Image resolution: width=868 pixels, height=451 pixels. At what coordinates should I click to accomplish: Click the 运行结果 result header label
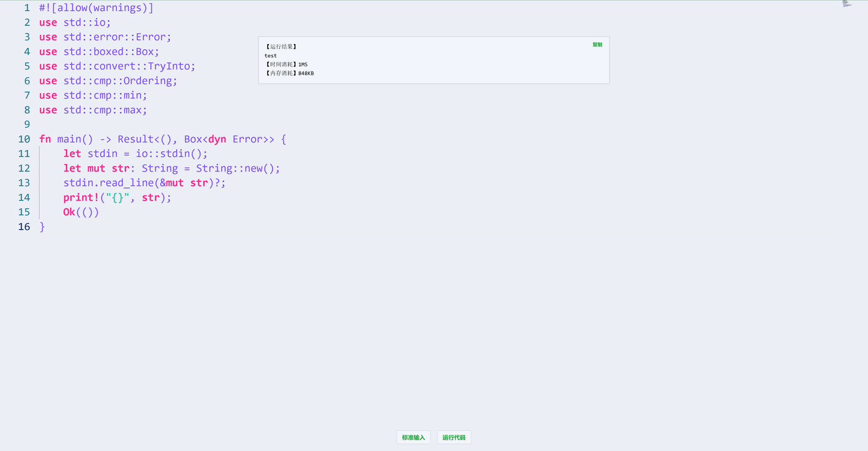point(280,46)
